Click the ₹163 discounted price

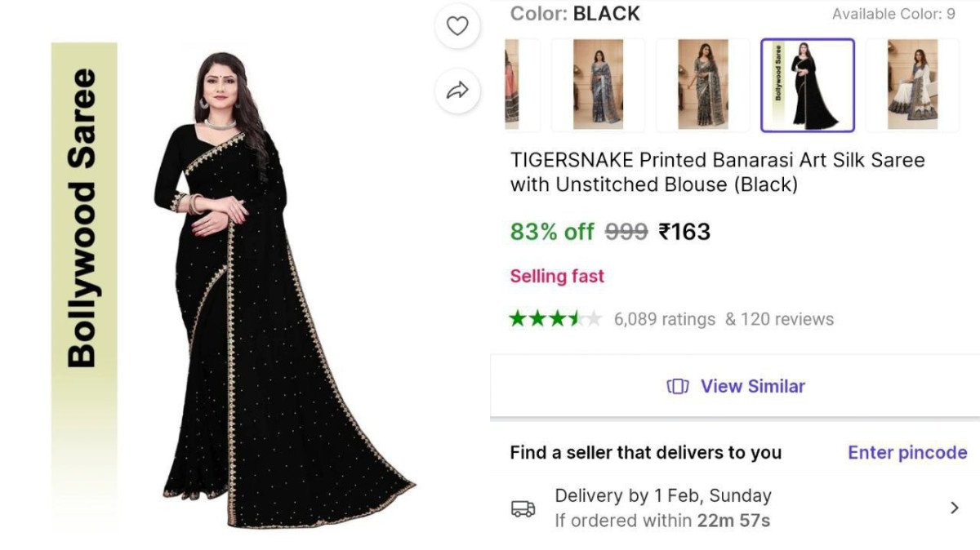[x=684, y=232]
